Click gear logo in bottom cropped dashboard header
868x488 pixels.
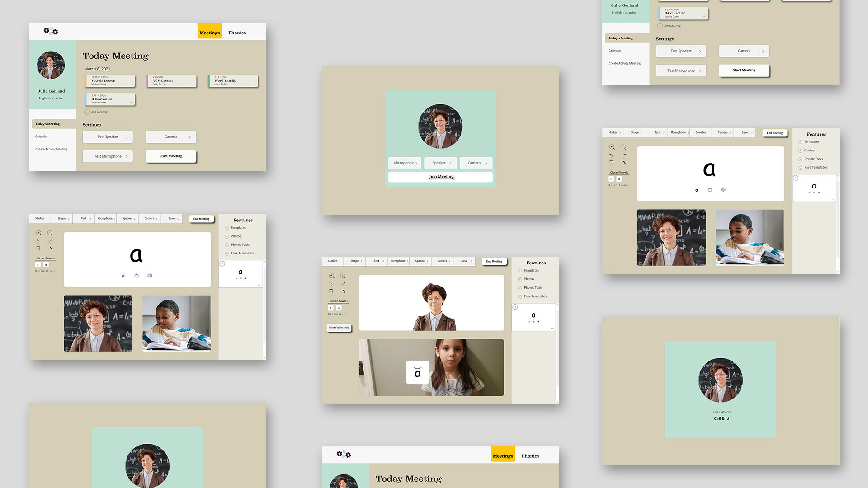pos(344,454)
